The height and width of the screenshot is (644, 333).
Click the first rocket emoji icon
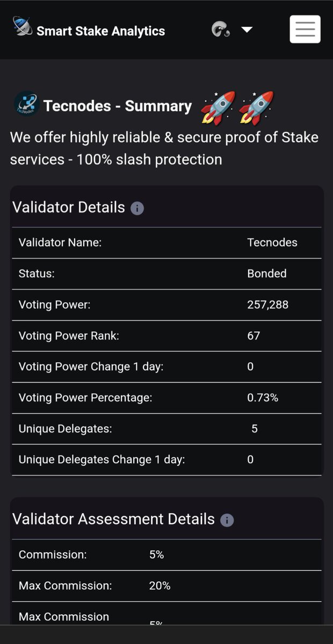[218, 108]
